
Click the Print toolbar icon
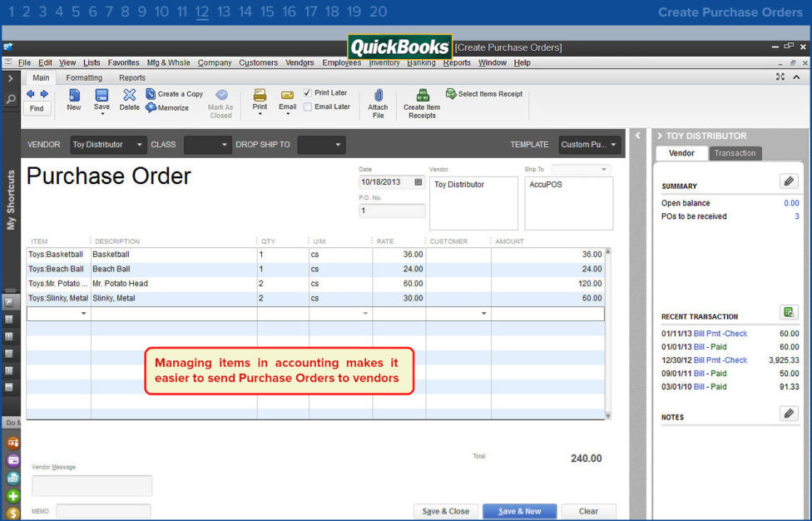[260, 95]
